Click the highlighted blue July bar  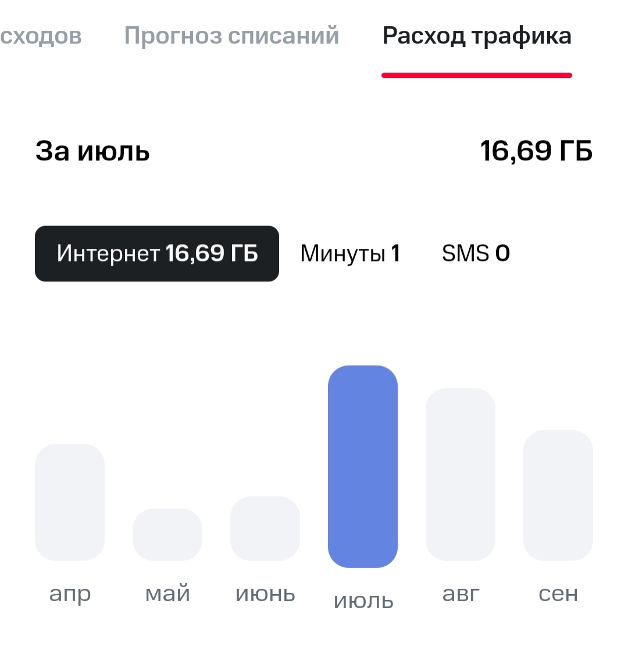click(x=363, y=466)
